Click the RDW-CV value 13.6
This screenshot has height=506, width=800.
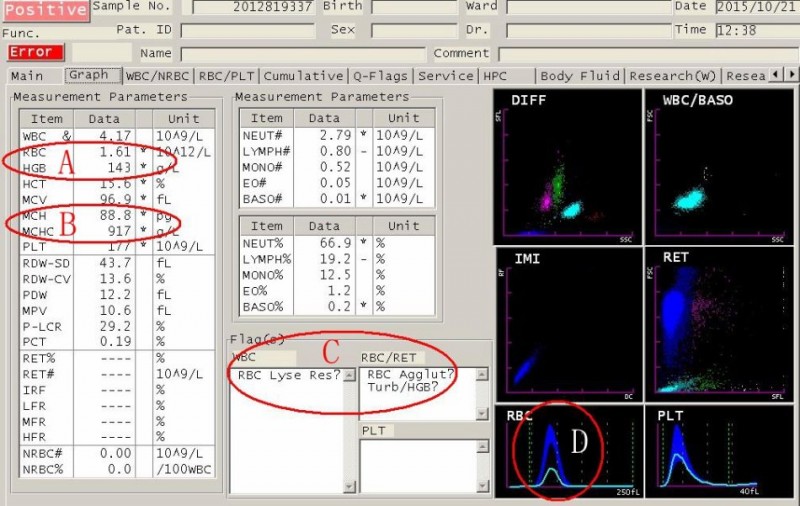(x=115, y=279)
